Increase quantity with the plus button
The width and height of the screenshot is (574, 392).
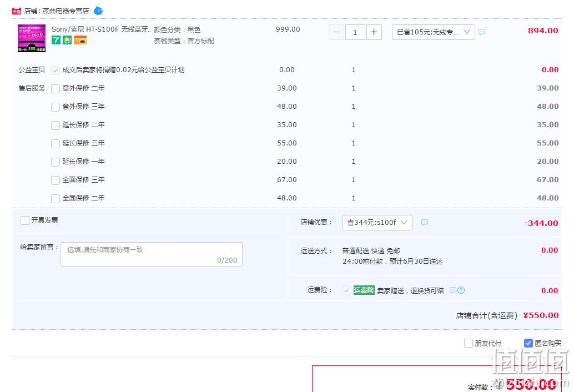[374, 33]
